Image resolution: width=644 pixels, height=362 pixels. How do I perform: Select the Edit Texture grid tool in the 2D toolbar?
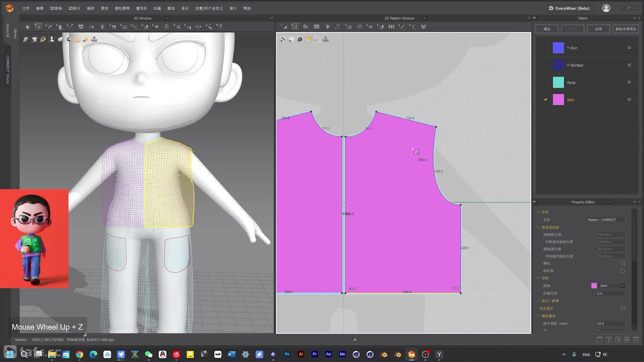[x=348, y=27]
